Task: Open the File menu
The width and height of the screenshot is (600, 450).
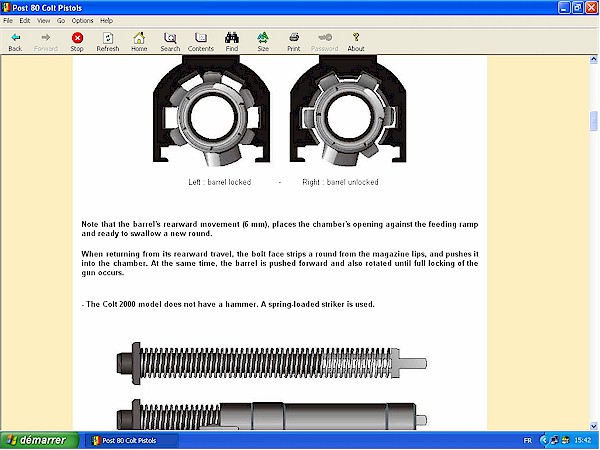Action: [x=8, y=21]
